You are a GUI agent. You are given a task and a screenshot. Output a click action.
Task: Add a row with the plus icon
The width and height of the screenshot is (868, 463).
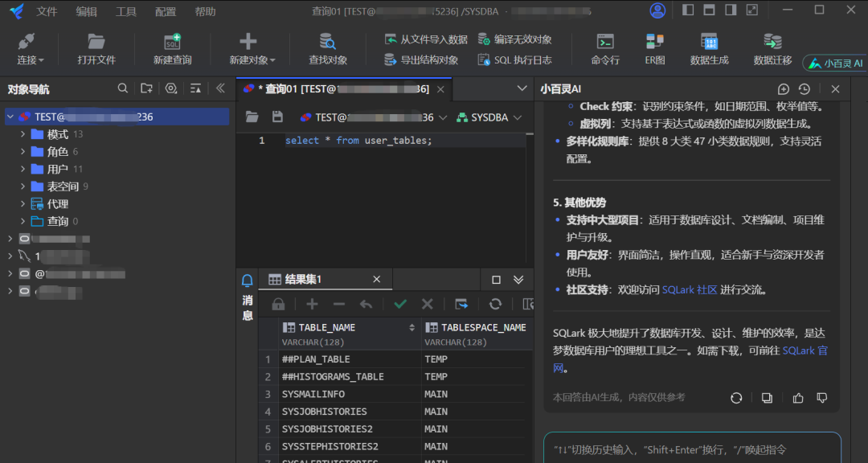coord(312,304)
